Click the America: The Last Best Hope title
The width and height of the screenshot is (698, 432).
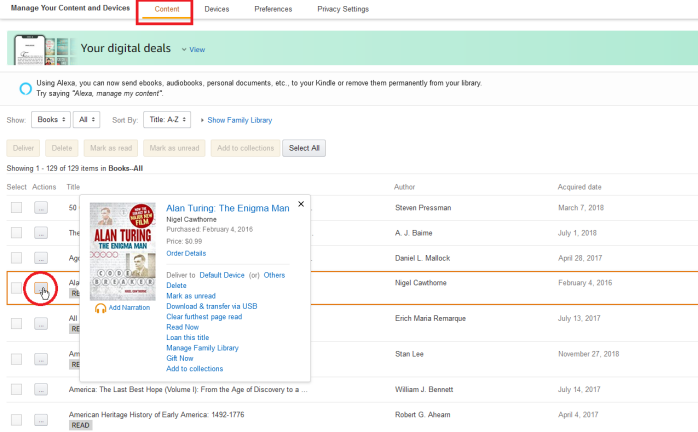point(188,389)
